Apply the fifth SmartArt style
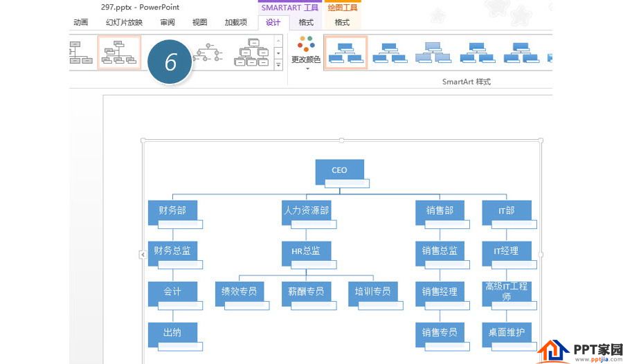The height and width of the screenshot is (364, 623). pyautogui.click(x=521, y=53)
